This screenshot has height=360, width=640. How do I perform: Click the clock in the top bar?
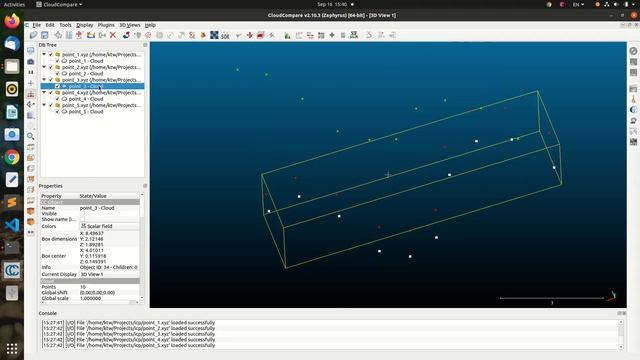332,4
